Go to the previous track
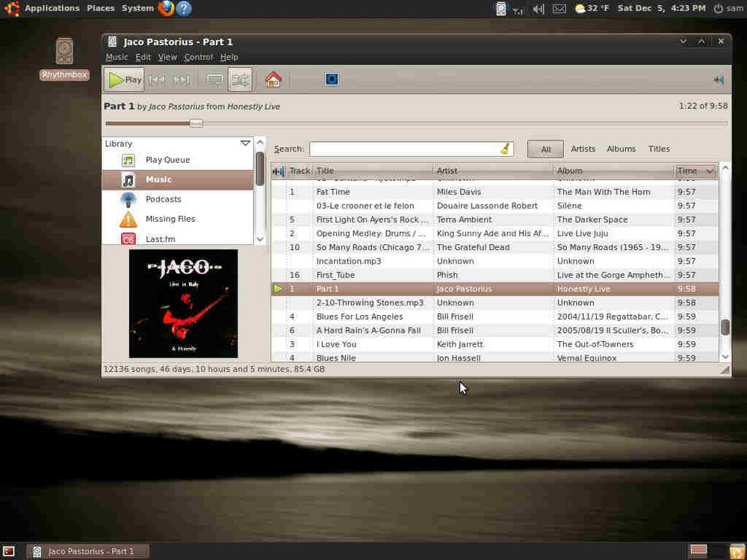The width and height of the screenshot is (747, 560). point(157,79)
